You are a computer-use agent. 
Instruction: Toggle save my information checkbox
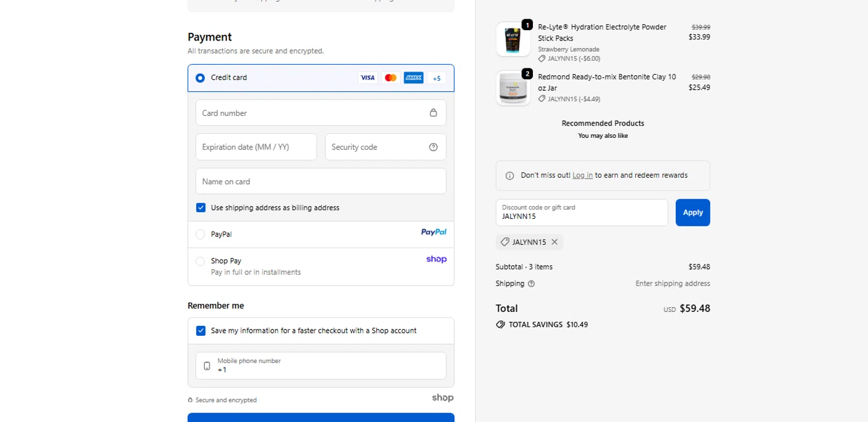pos(201,331)
